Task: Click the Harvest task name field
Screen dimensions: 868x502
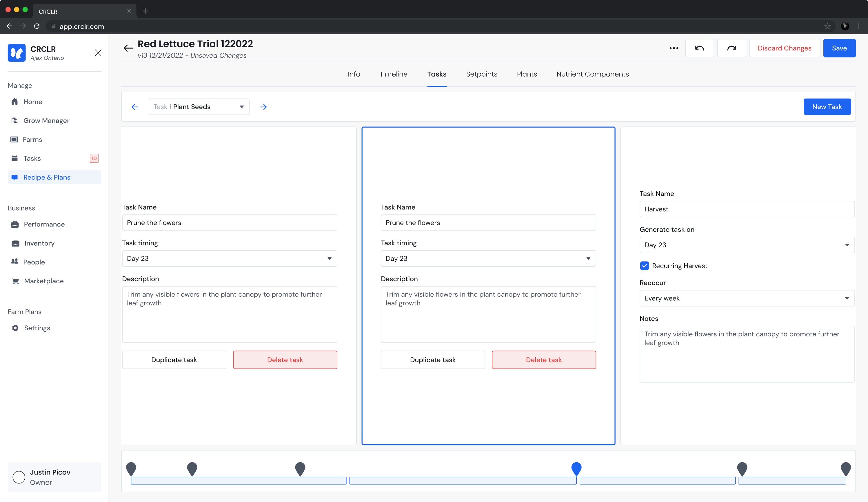Action: pyautogui.click(x=747, y=209)
